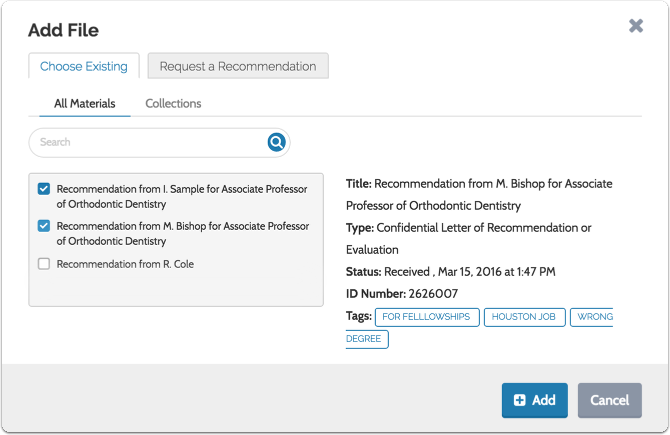This screenshot has width=670, height=435.
Task: Click the WRONG tag
Action: (594, 317)
